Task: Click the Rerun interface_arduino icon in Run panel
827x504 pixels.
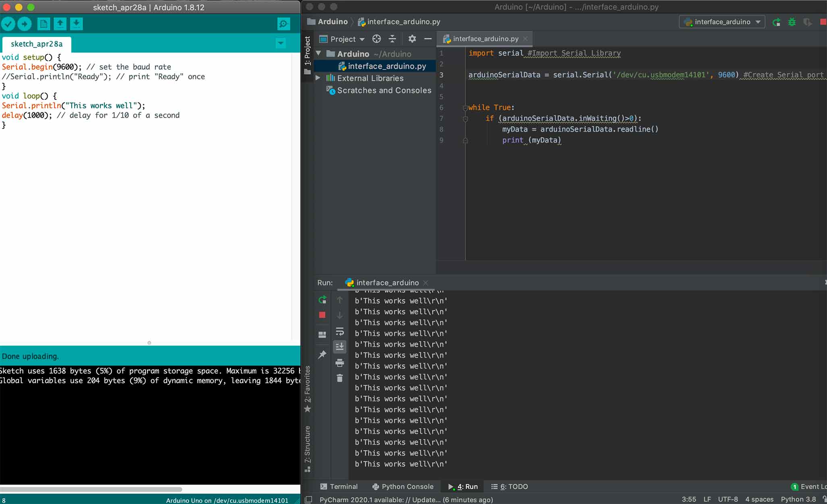Action: click(x=322, y=300)
